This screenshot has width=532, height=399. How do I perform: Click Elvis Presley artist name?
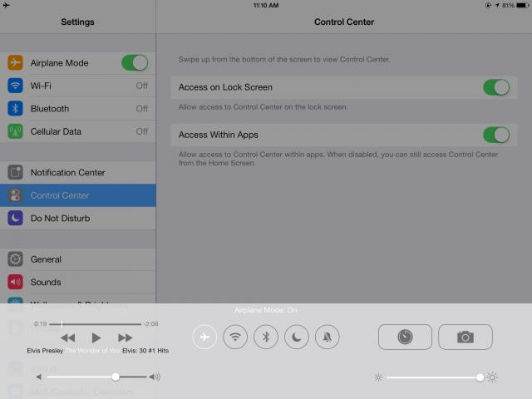(x=45, y=351)
